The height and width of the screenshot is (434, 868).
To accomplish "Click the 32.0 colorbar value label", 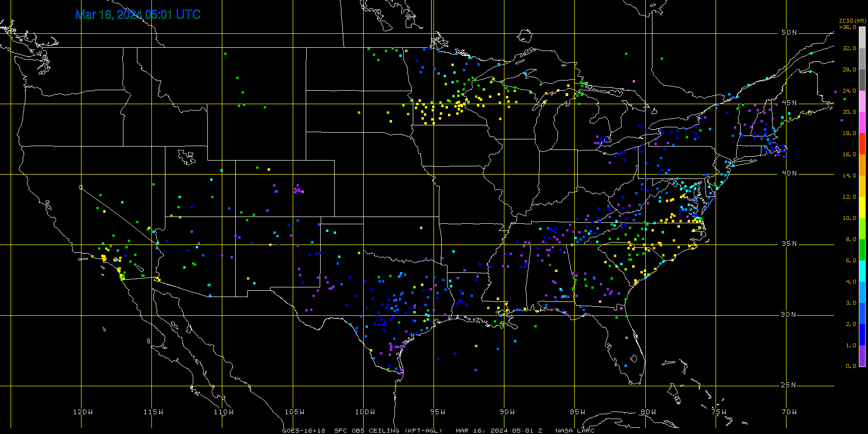I will pyautogui.click(x=850, y=48).
